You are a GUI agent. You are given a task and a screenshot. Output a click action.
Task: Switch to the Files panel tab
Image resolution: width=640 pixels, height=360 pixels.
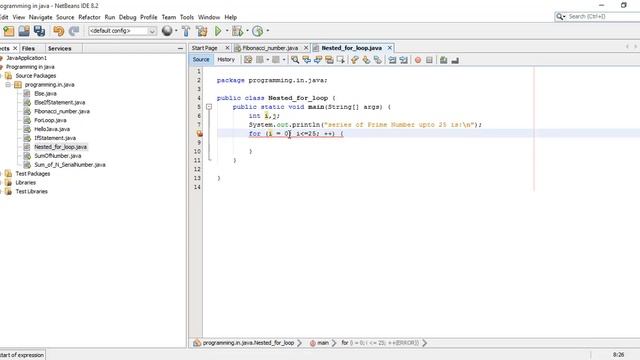coord(28,48)
